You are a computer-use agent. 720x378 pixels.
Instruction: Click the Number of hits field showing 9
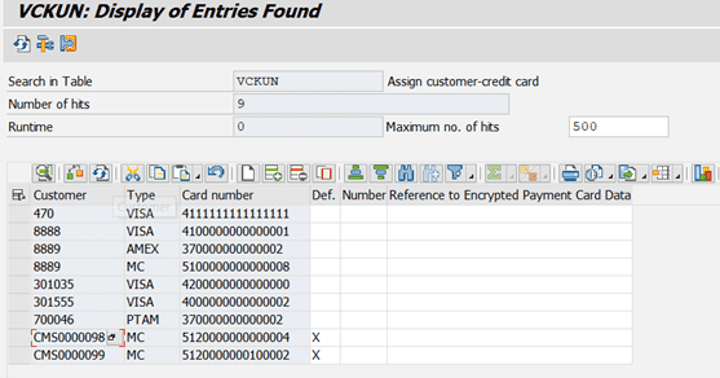(x=371, y=104)
